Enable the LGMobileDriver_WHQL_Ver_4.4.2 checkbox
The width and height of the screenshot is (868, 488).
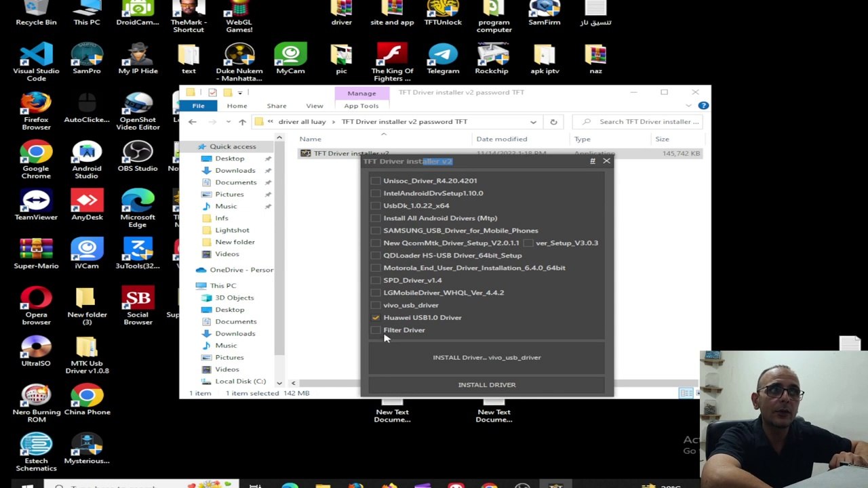click(376, 293)
